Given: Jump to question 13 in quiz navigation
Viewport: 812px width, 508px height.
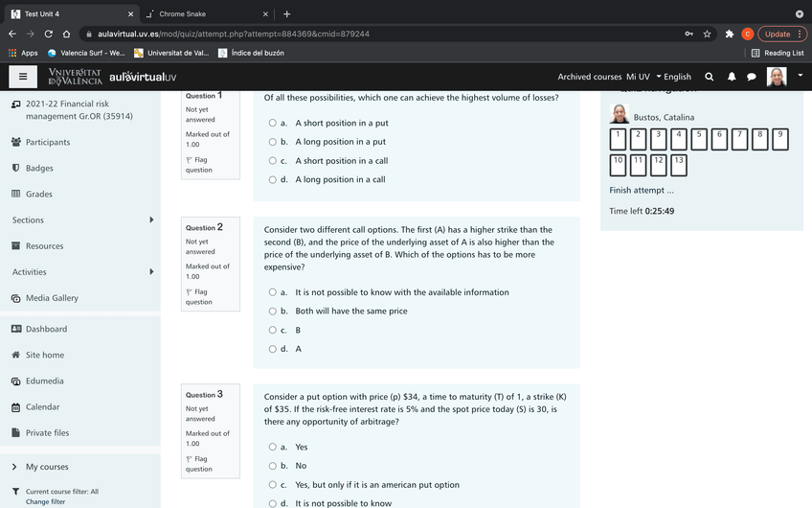Looking at the screenshot, I should point(679,164).
